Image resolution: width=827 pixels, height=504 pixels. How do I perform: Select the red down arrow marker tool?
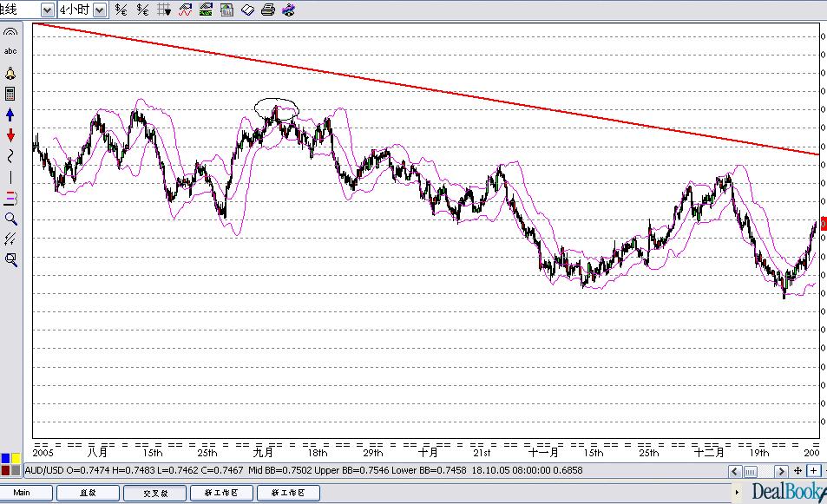coord(10,135)
